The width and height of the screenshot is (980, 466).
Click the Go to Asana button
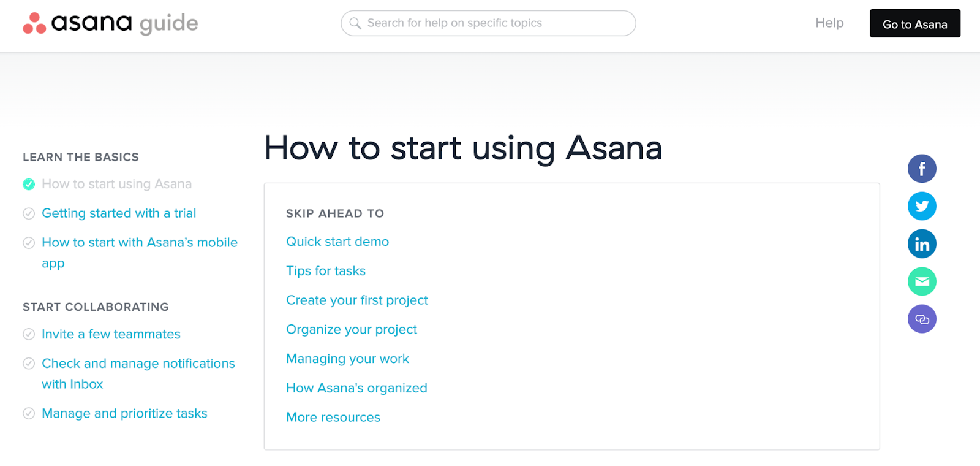tap(914, 24)
